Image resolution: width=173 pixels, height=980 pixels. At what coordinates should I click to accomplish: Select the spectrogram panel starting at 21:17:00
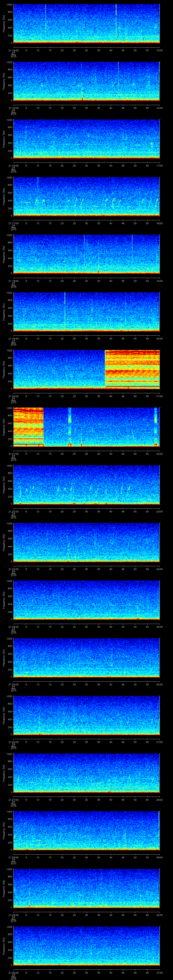(x=86, y=197)
